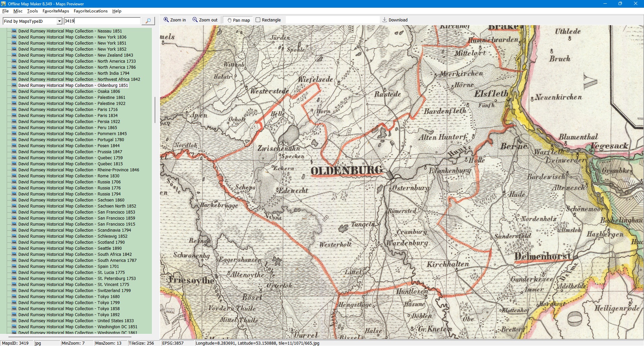
Task: Click the map icon beside Spain 1701
Action: pyautogui.click(x=14, y=266)
